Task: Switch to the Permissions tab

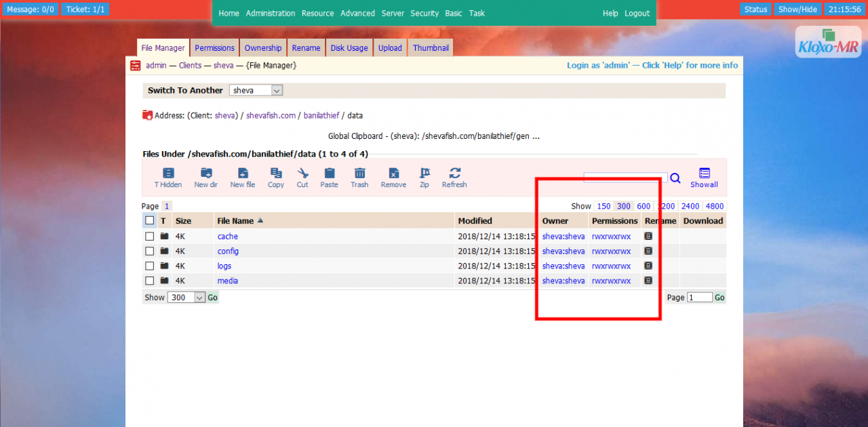Action: [x=214, y=48]
